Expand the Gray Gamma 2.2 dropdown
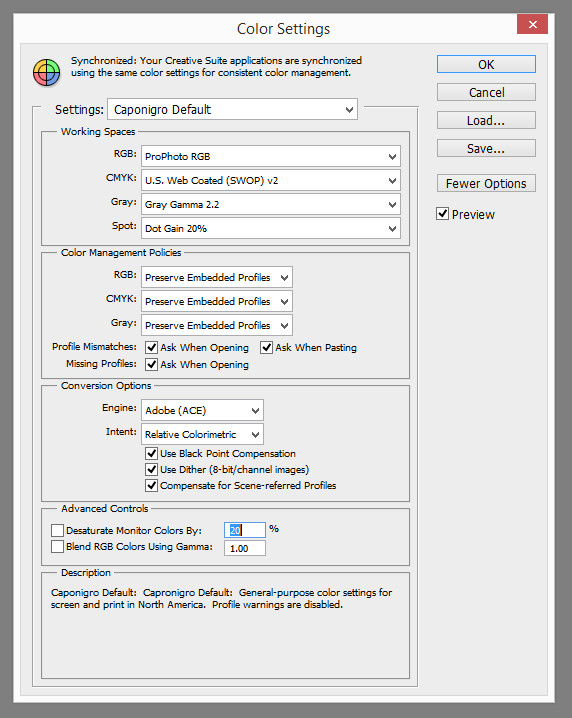This screenshot has width=572, height=718. (x=271, y=204)
